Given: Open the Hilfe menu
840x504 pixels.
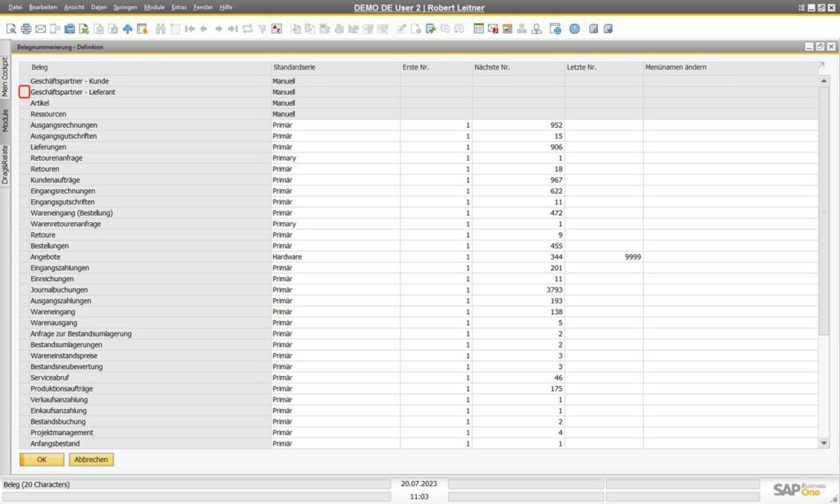Looking at the screenshot, I should point(226,7).
